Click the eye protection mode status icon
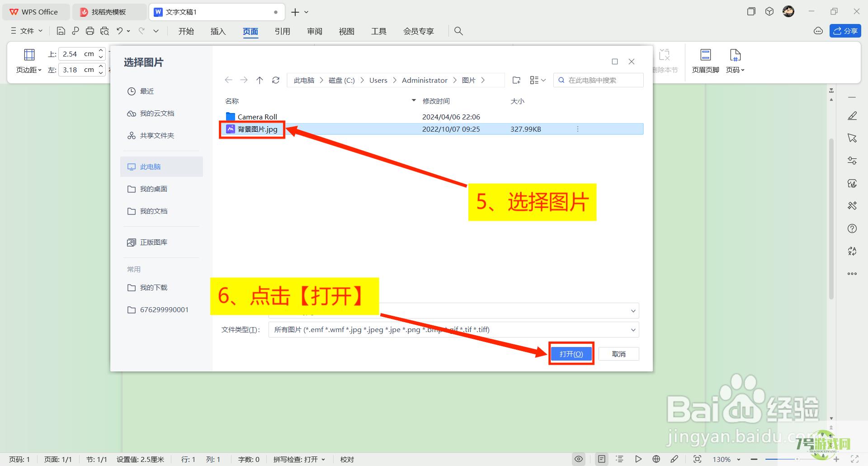868x466 pixels. pos(579,459)
